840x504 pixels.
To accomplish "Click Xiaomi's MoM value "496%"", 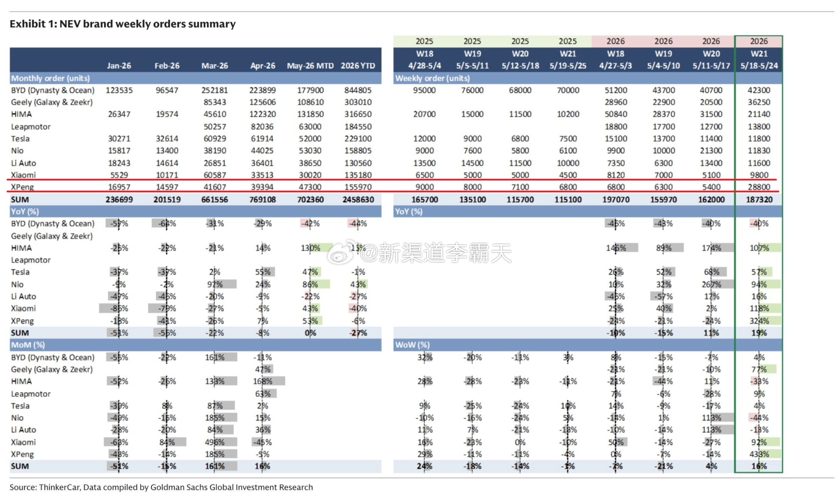I will click(215, 442).
